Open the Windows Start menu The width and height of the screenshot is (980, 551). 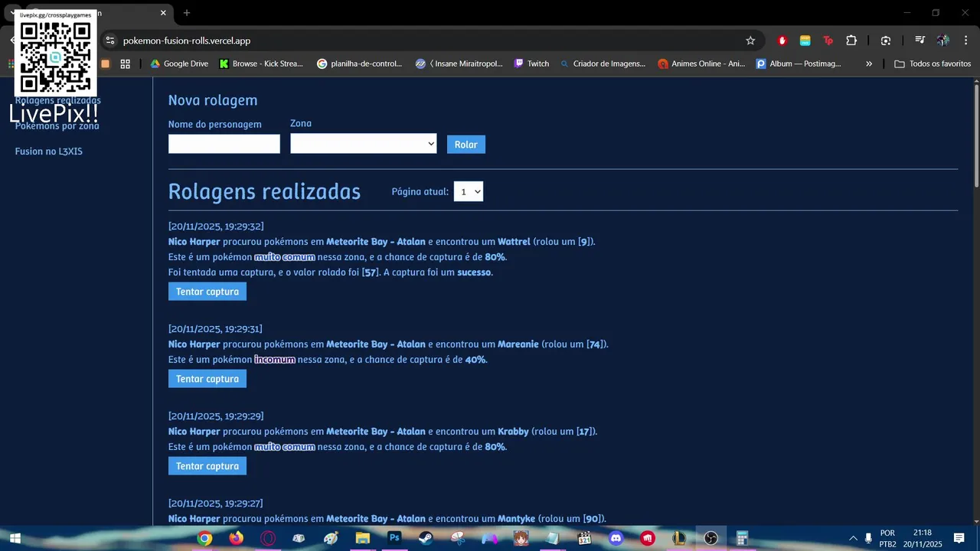click(15, 538)
